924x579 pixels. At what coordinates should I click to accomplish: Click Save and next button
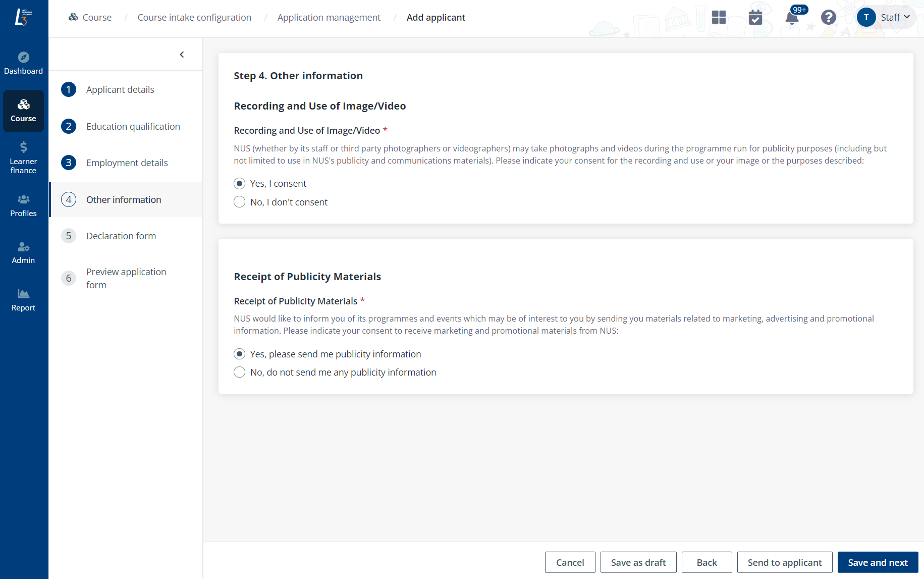click(x=878, y=562)
